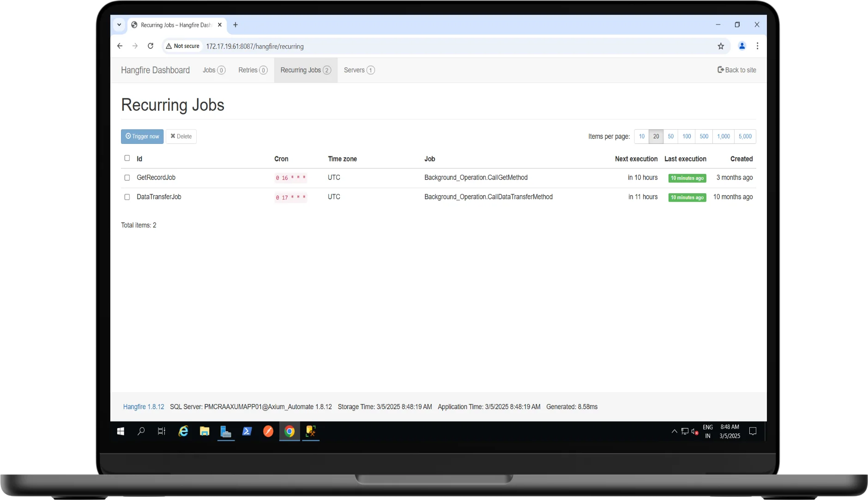868x500 pixels.
Task: Open Windows taskbar search
Action: tap(141, 431)
